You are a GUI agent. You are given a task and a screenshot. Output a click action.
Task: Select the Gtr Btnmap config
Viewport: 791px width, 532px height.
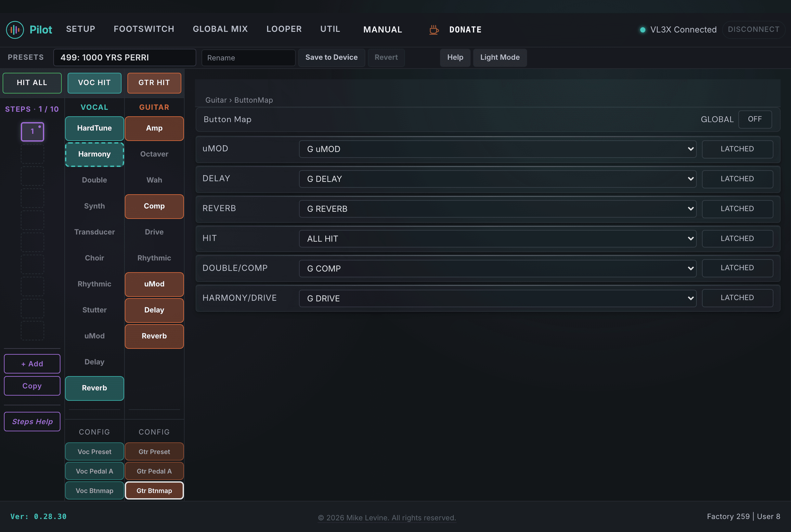(x=154, y=491)
